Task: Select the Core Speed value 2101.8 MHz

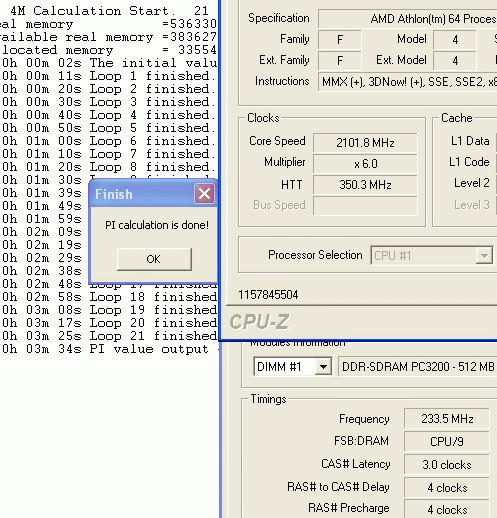Action: point(365,143)
